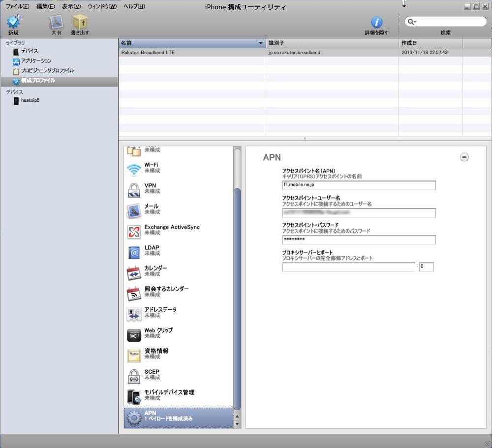Select the アドレスデータ payload icon

[134, 314]
